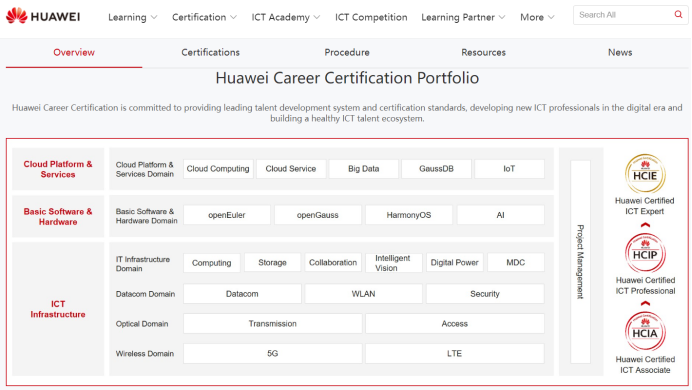The width and height of the screenshot is (692, 390).
Task: Select the Big Data certification
Action: pos(364,169)
